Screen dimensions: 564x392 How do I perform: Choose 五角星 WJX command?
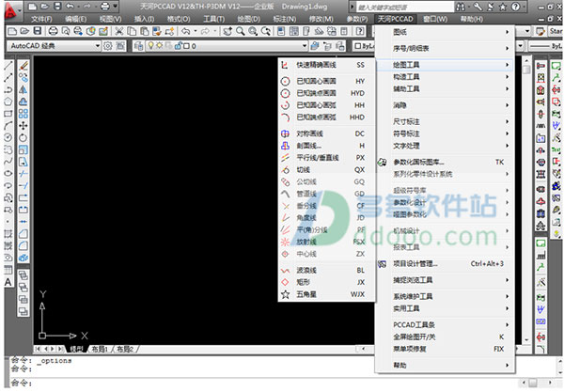(x=326, y=294)
